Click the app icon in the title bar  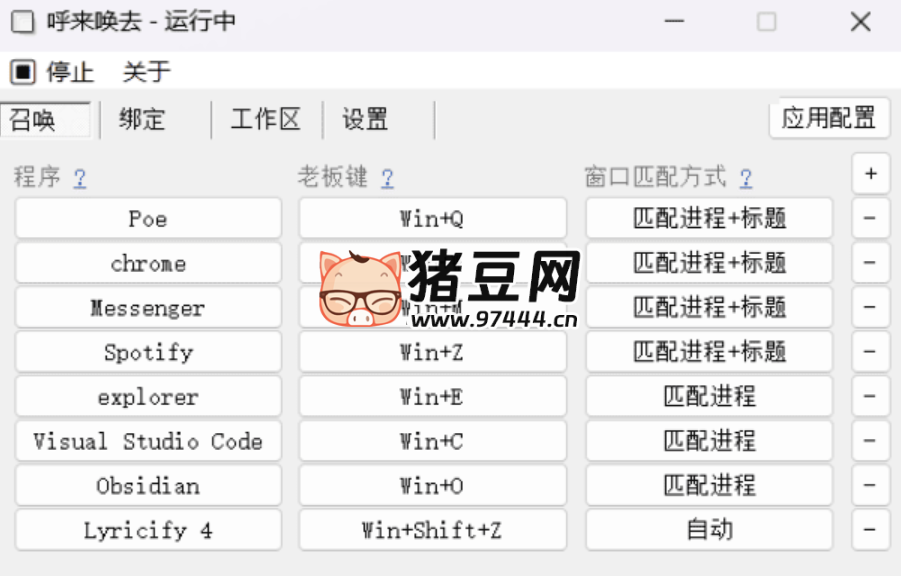coord(23,22)
